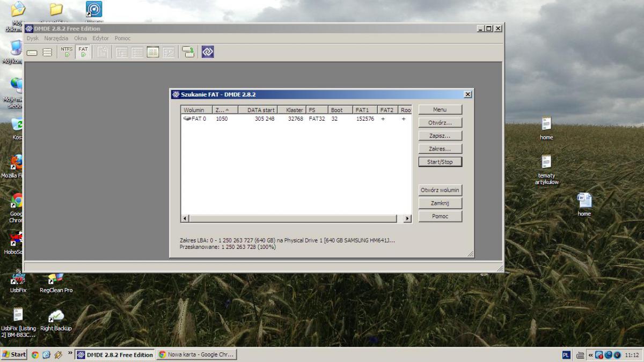
Task: Click the Zapisz... button
Action: (x=440, y=136)
